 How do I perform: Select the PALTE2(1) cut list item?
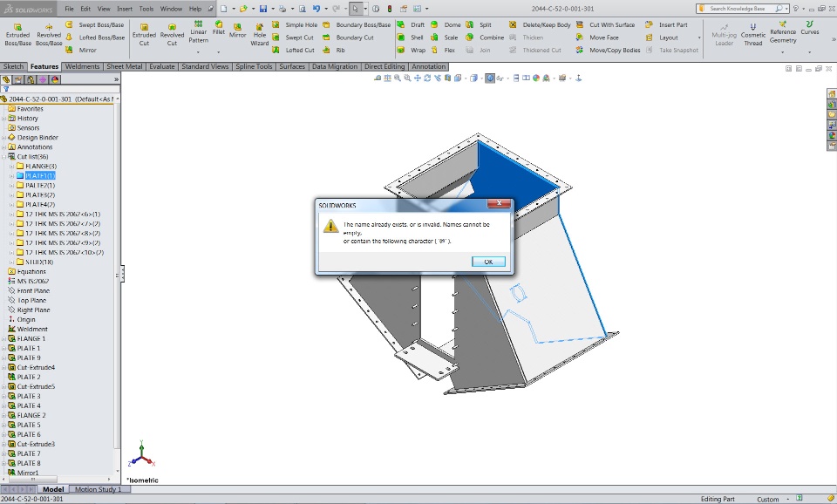(x=39, y=185)
